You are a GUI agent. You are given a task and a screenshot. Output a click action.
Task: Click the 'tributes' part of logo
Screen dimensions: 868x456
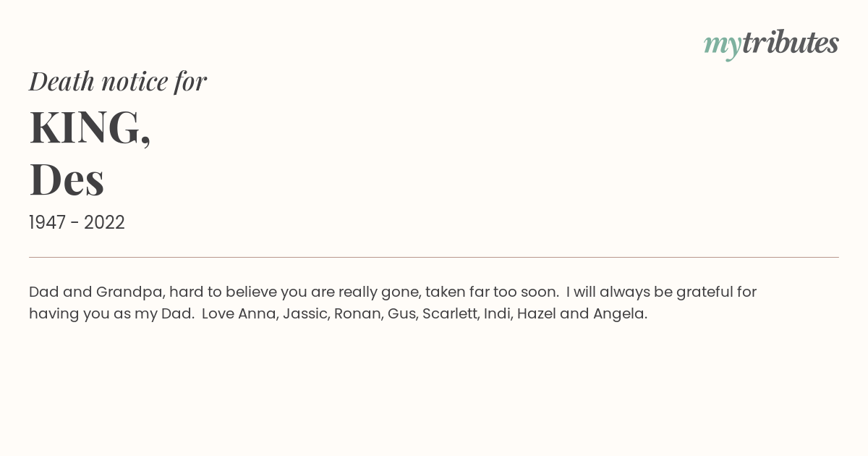[791, 43]
